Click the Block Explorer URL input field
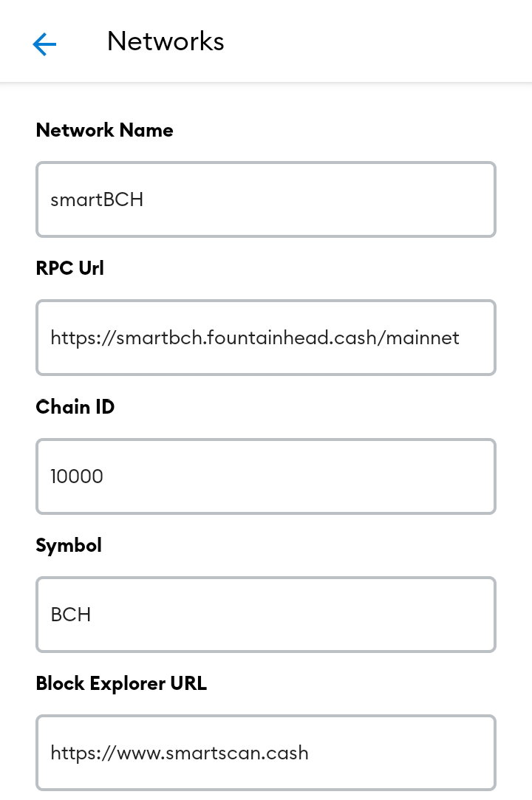Image resolution: width=532 pixels, height=800 pixels. tap(266, 753)
